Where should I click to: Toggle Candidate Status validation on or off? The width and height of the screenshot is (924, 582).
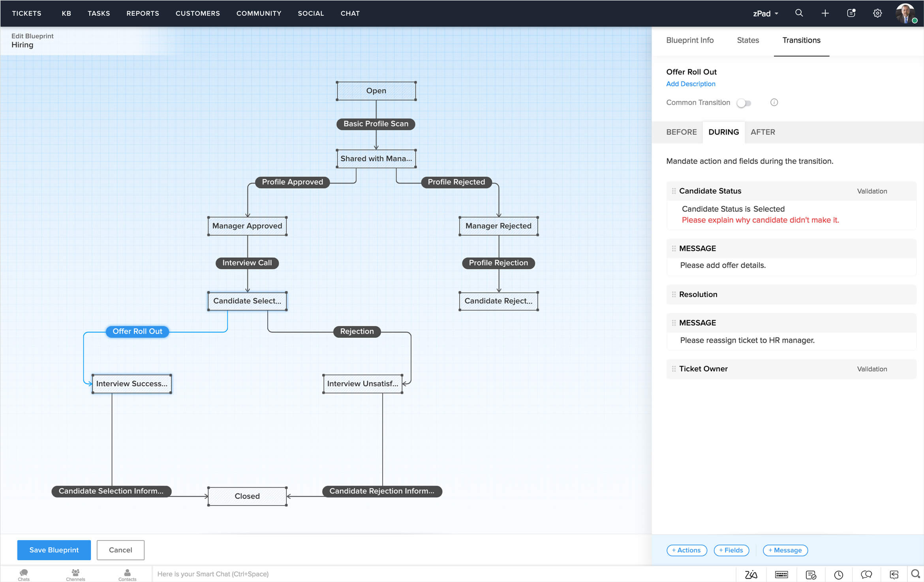pyautogui.click(x=871, y=191)
